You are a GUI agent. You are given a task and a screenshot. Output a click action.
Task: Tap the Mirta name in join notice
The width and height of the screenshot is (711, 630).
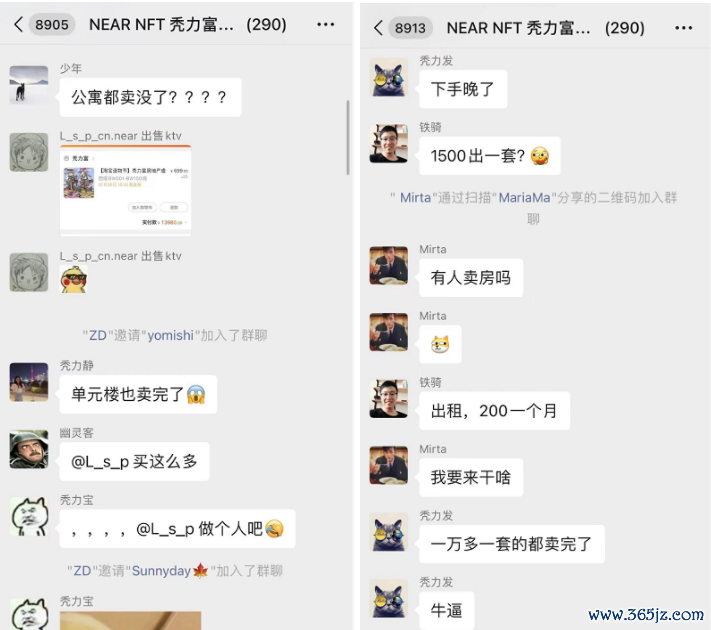coord(415,198)
